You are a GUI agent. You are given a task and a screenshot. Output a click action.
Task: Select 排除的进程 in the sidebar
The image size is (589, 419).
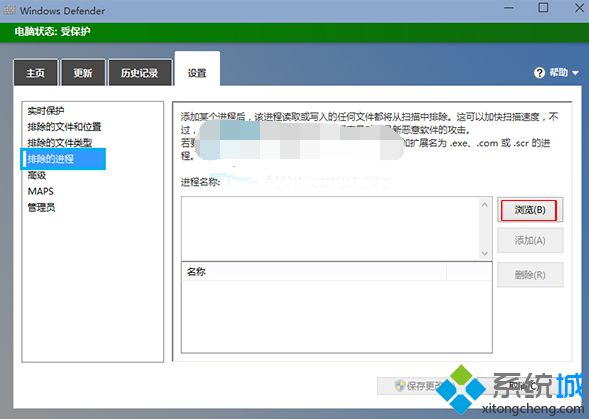(63, 159)
